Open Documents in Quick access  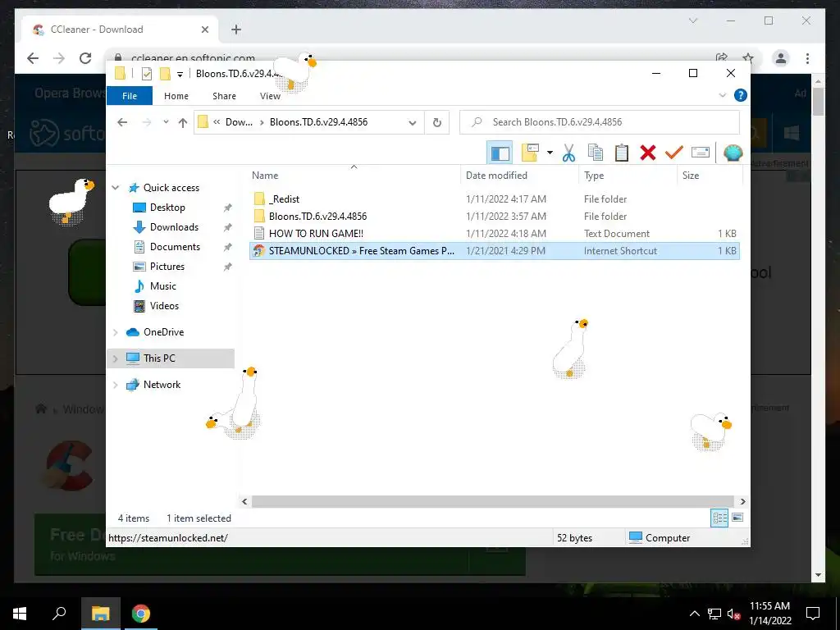point(175,247)
